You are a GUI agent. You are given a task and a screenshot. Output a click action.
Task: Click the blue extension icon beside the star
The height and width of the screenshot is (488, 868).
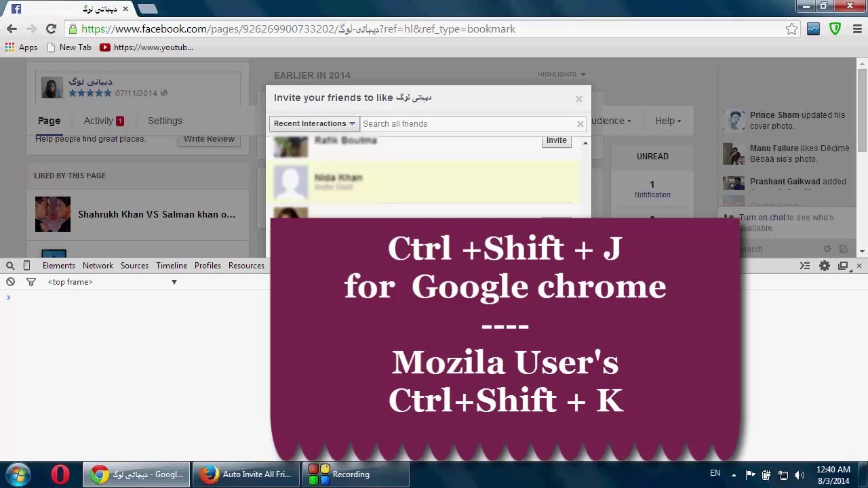813,29
